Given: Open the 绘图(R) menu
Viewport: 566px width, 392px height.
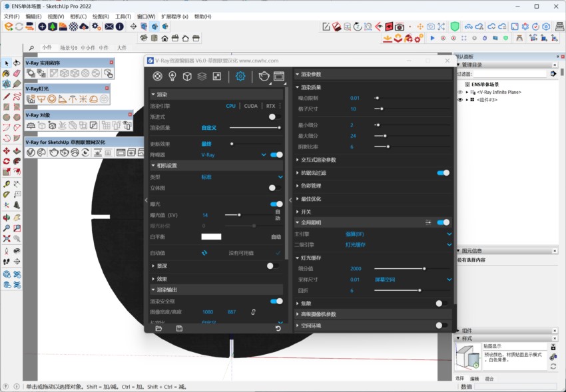Looking at the screenshot, I should pos(101,17).
